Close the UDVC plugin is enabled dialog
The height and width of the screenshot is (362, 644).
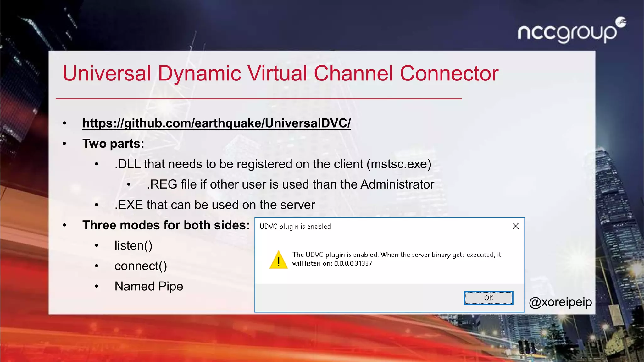516,226
